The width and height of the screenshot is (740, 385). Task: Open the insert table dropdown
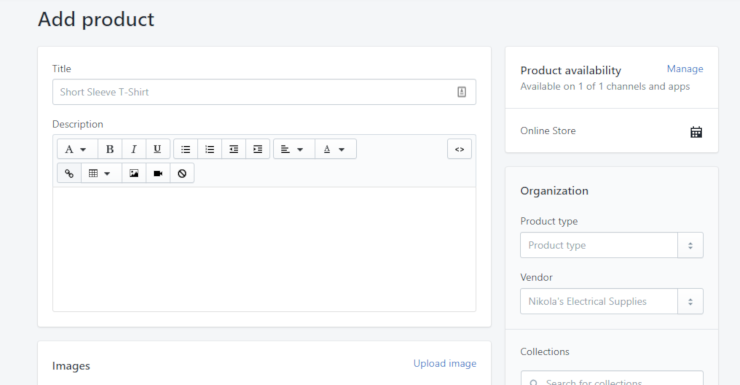click(101, 173)
